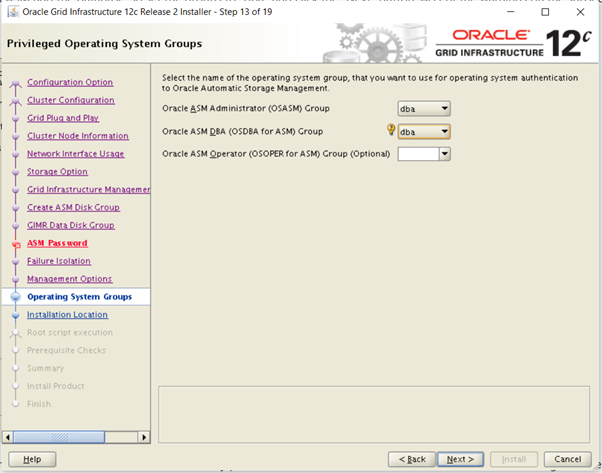Go to Configuration Option step
Screen dimensions: 602x473
[x=70, y=82]
